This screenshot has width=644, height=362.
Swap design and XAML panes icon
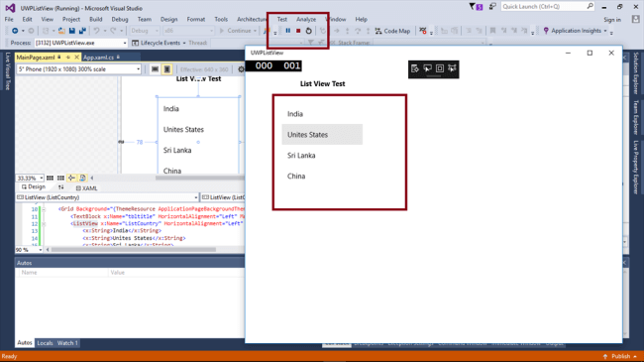click(x=60, y=187)
